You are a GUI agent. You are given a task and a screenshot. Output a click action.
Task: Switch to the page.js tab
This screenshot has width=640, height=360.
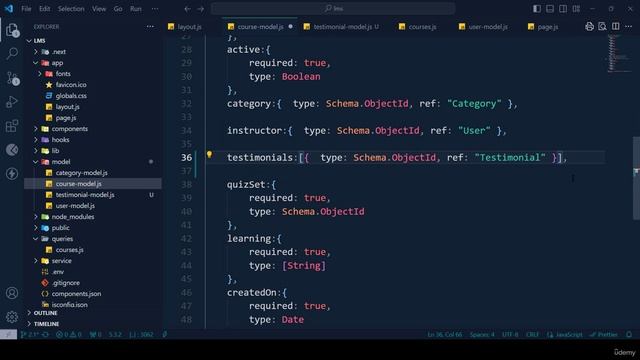pos(547,27)
